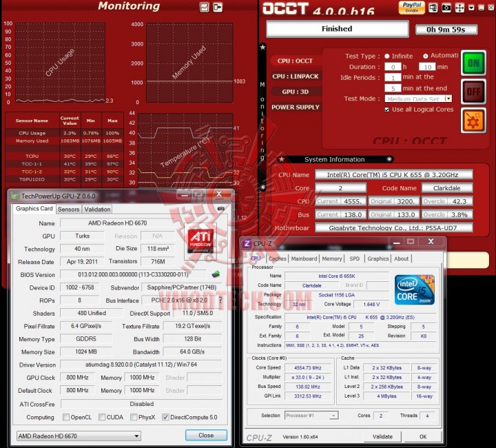Toggle the DirectCompute 5.0 checkbox in GPU-Z
The image size is (496, 448).
[165, 417]
